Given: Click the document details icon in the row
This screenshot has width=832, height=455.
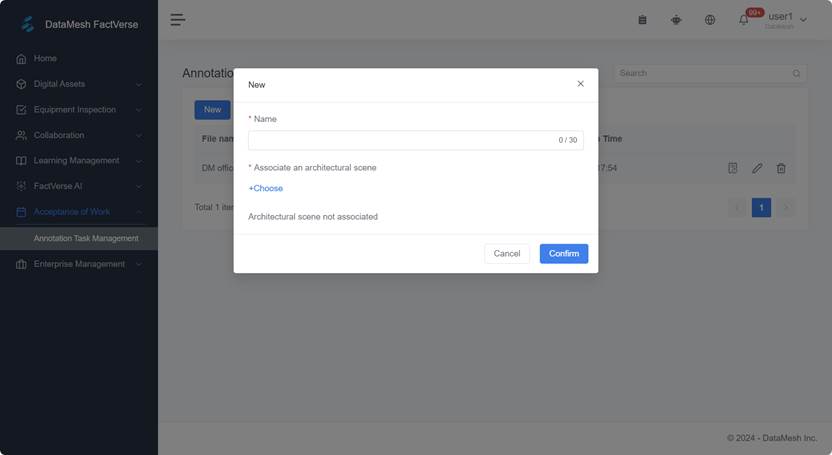Looking at the screenshot, I should click(733, 168).
